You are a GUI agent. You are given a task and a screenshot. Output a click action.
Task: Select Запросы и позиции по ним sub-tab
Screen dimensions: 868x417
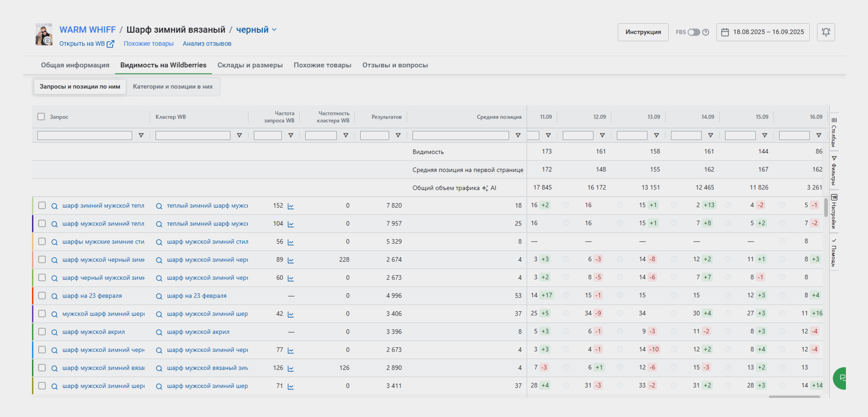pyautogui.click(x=80, y=87)
